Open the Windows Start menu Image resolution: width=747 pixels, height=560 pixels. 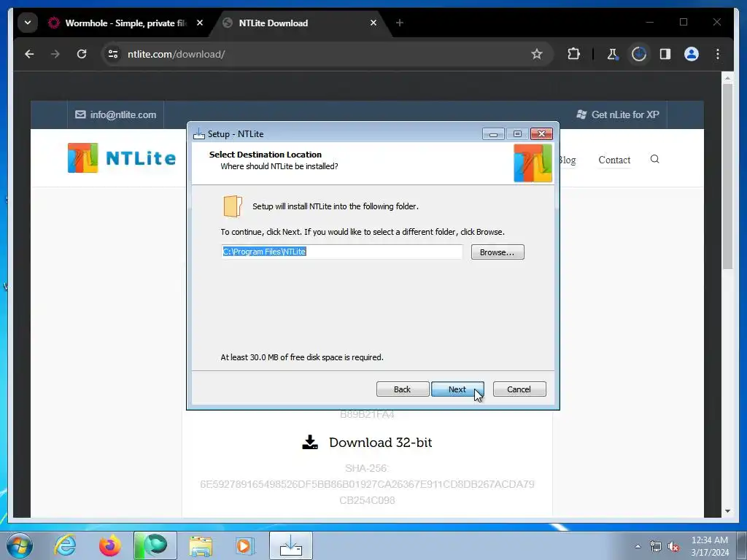(20, 545)
